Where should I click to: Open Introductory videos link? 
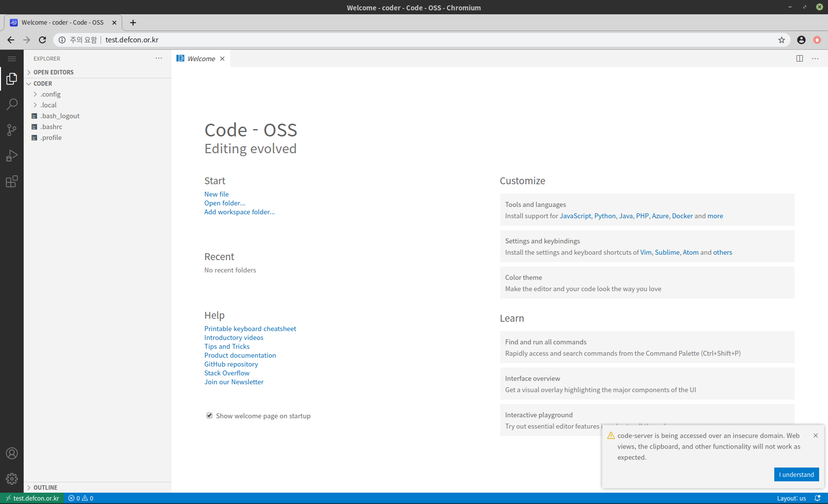[x=234, y=337]
